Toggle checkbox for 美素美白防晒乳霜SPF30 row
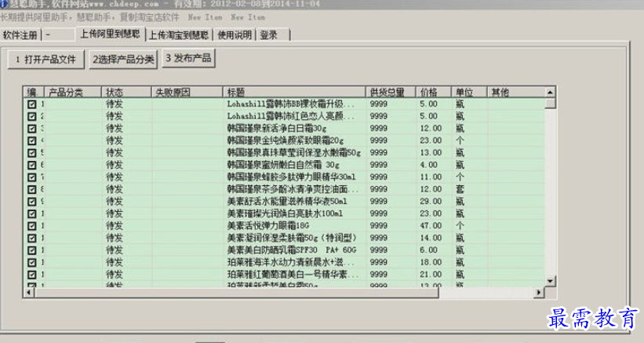Screen dimensions: 644x343 tap(31, 250)
